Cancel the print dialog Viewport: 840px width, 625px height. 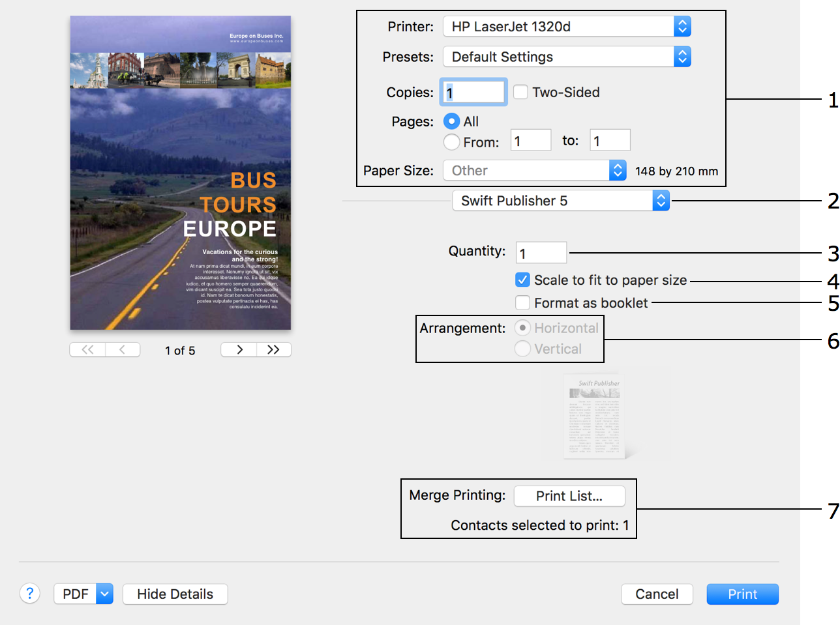pyautogui.click(x=657, y=594)
